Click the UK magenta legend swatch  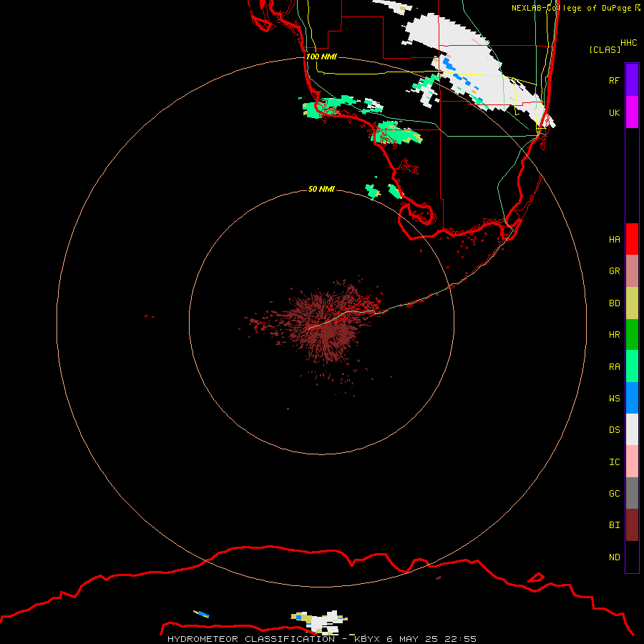(632, 112)
